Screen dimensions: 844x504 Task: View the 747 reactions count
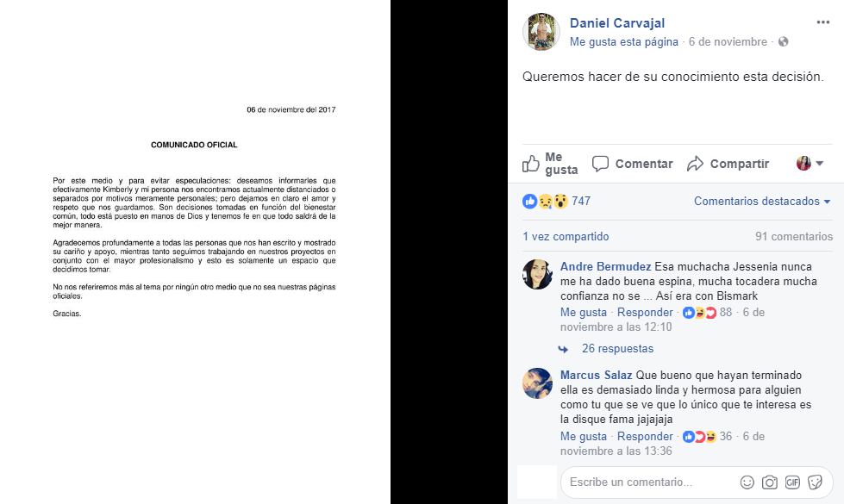click(x=581, y=202)
